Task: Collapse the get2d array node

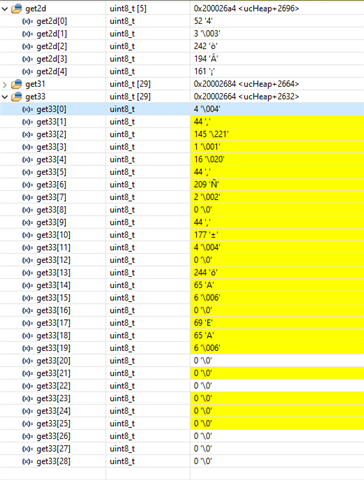Action: (x=4, y=9)
